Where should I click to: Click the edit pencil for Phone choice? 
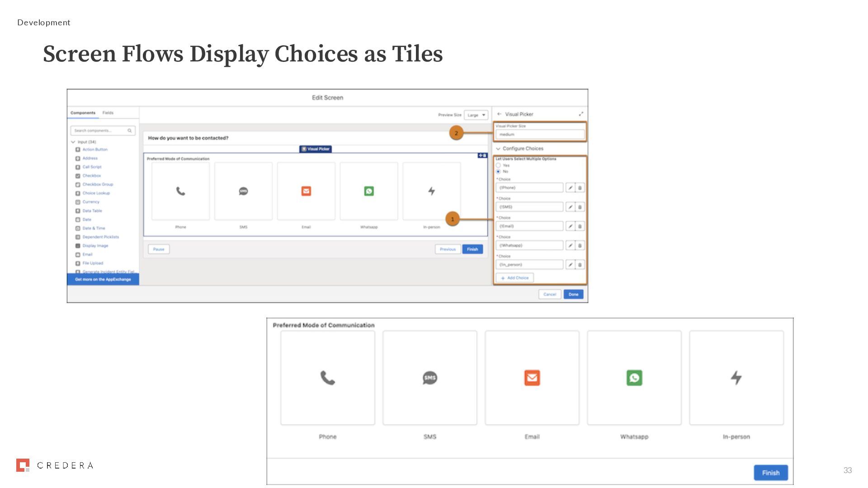pos(570,188)
